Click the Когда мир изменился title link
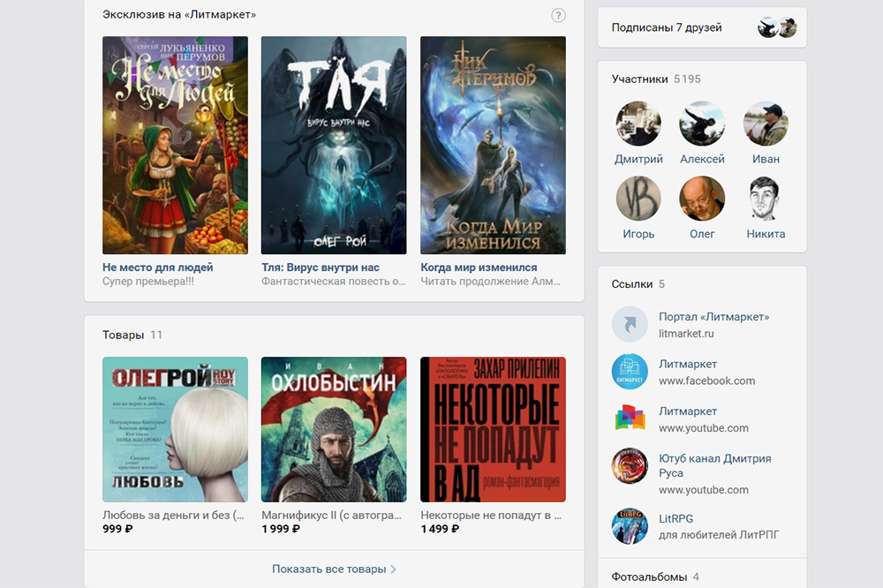The width and height of the screenshot is (883, 588). pos(479,268)
